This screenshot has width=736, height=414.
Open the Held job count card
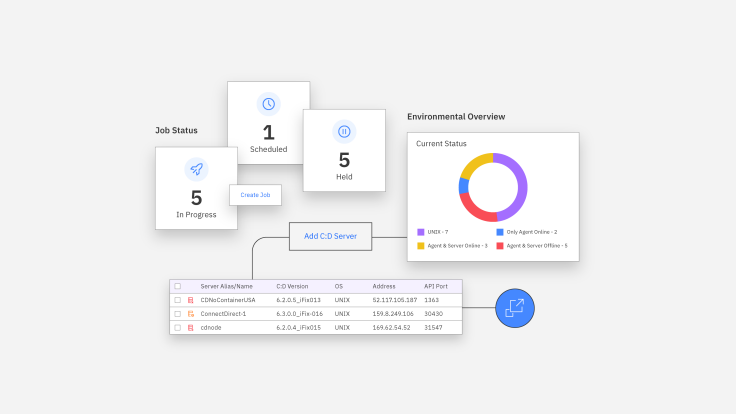point(344,150)
